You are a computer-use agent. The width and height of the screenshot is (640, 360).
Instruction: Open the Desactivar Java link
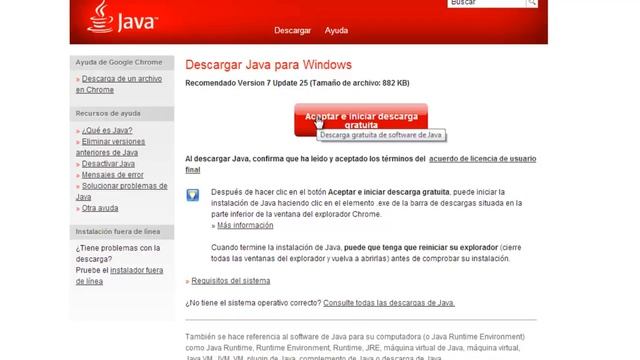[108, 164]
